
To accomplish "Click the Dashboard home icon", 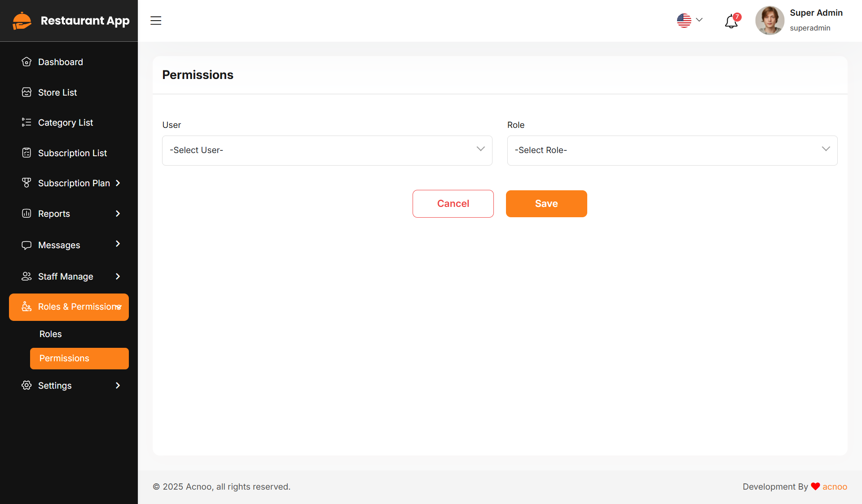I will coord(26,62).
